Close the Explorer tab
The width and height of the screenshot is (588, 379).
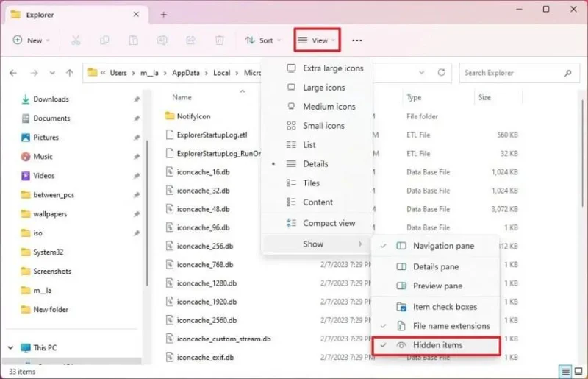point(136,14)
